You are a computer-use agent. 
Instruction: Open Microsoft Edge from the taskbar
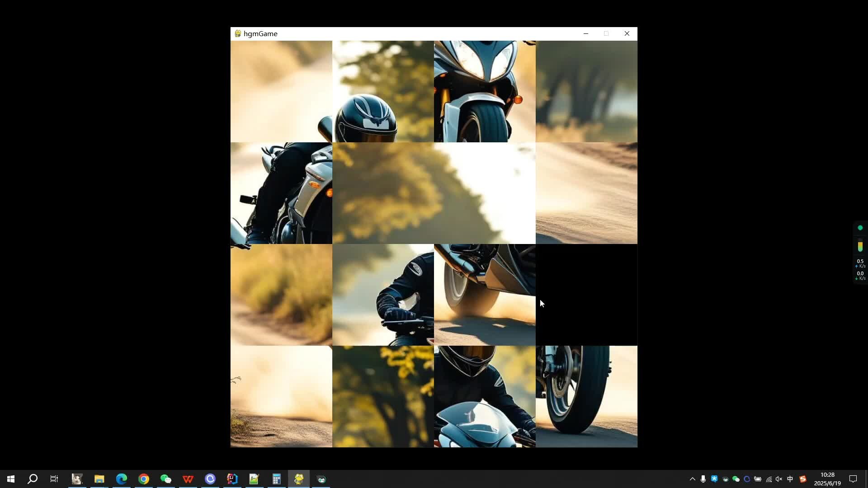(122, 479)
